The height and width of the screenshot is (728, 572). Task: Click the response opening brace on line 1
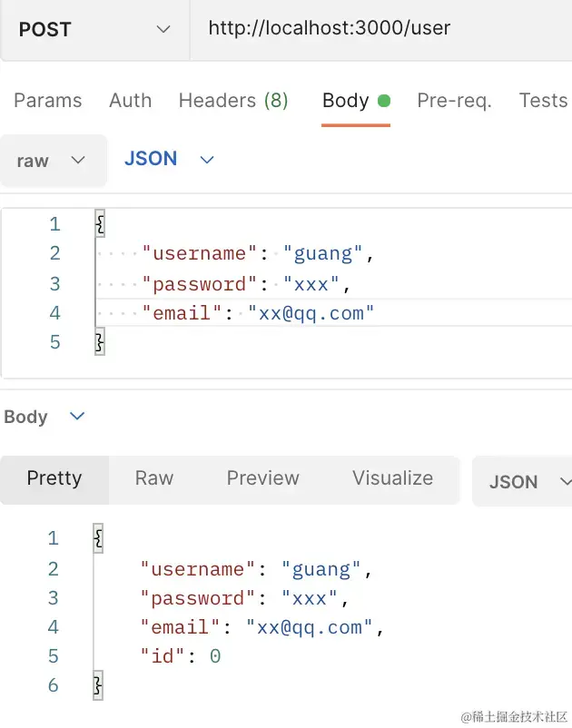[98, 539]
